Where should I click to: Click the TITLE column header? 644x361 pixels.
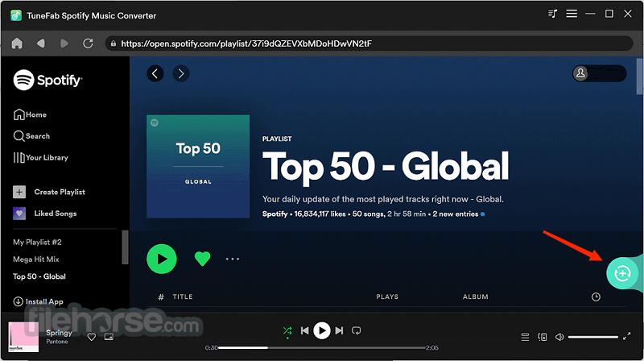click(183, 297)
